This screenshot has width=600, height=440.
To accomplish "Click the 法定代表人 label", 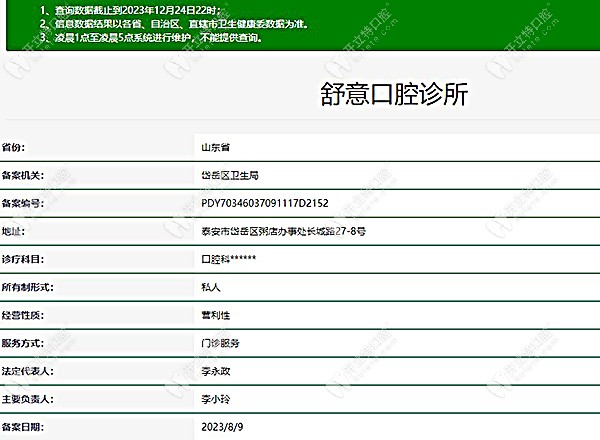I will (27, 371).
